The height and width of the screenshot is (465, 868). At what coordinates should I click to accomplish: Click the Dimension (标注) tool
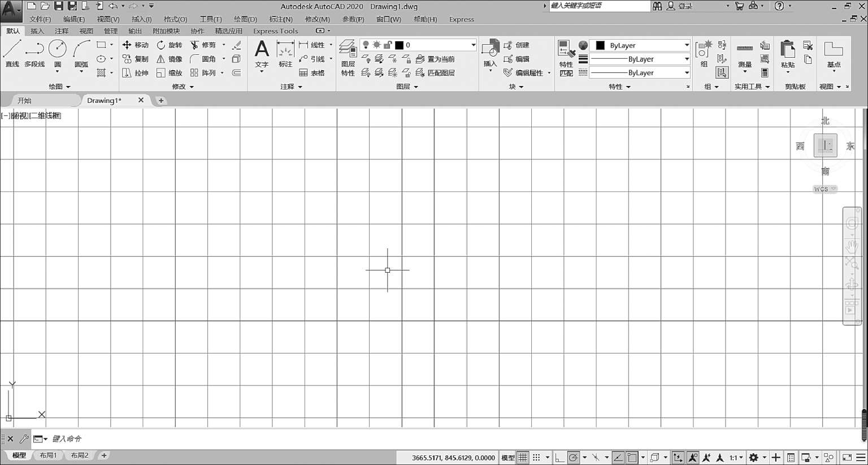[285, 54]
